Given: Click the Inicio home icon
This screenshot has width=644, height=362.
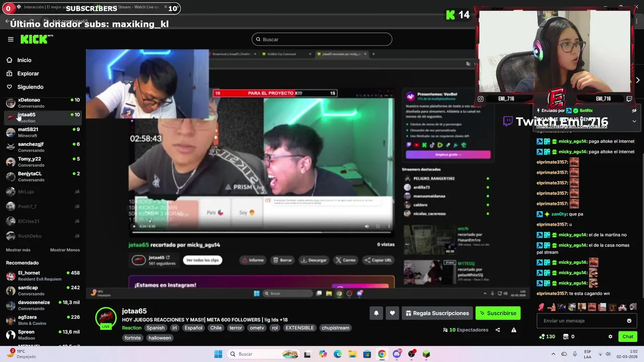Looking at the screenshot, I should click(x=9, y=60).
